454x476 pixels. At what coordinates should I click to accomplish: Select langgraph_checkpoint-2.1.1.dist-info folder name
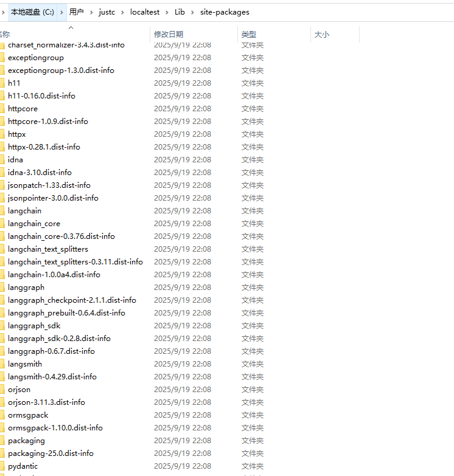tap(72, 300)
